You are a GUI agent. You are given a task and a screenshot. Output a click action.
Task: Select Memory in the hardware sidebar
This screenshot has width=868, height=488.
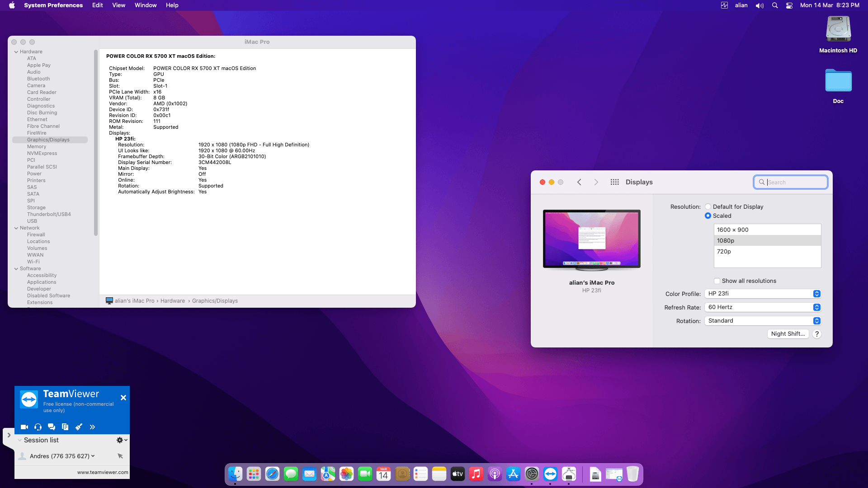(x=37, y=147)
